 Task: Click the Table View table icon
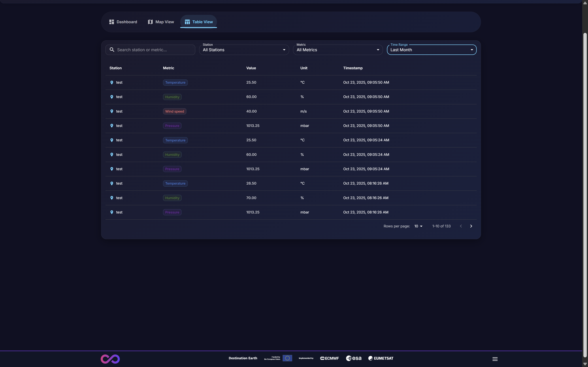pyautogui.click(x=187, y=22)
